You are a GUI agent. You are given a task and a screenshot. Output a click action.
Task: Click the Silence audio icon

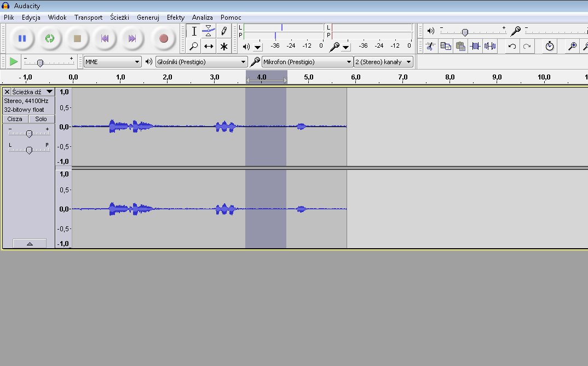[x=490, y=46]
